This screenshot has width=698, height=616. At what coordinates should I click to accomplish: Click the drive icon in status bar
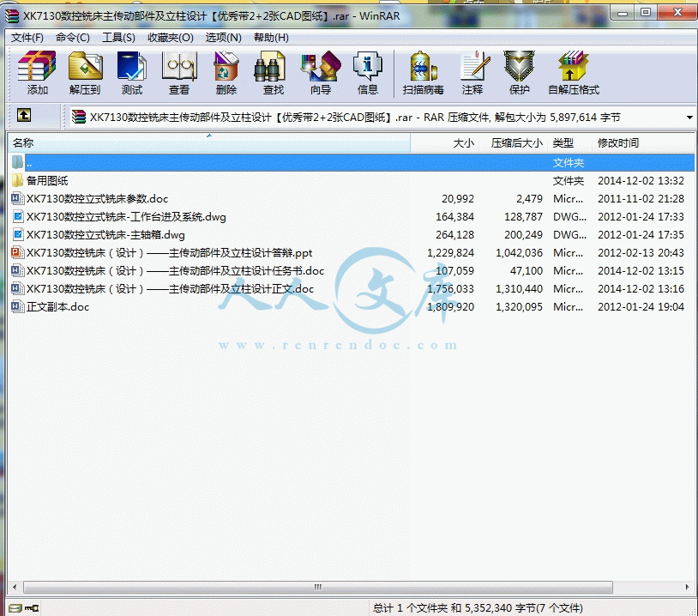click(x=15, y=608)
